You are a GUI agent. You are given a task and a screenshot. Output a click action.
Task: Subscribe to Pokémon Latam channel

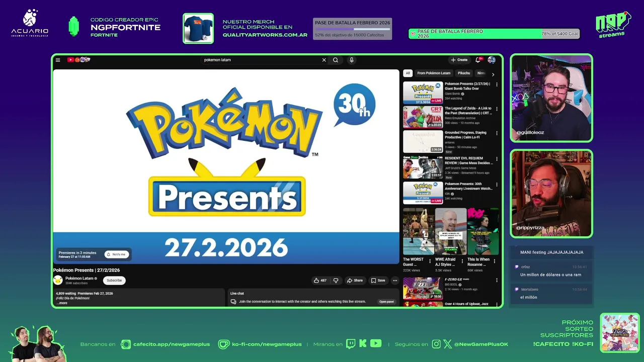(114, 281)
